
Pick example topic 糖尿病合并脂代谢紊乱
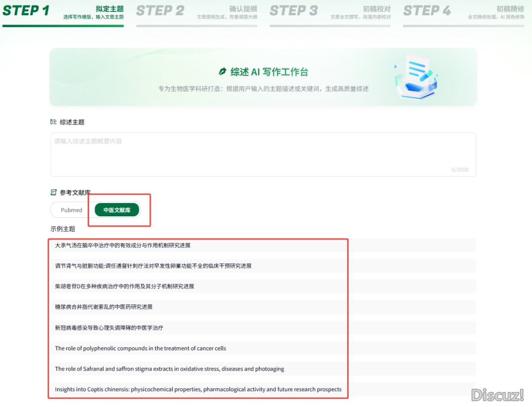(x=263, y=307)
